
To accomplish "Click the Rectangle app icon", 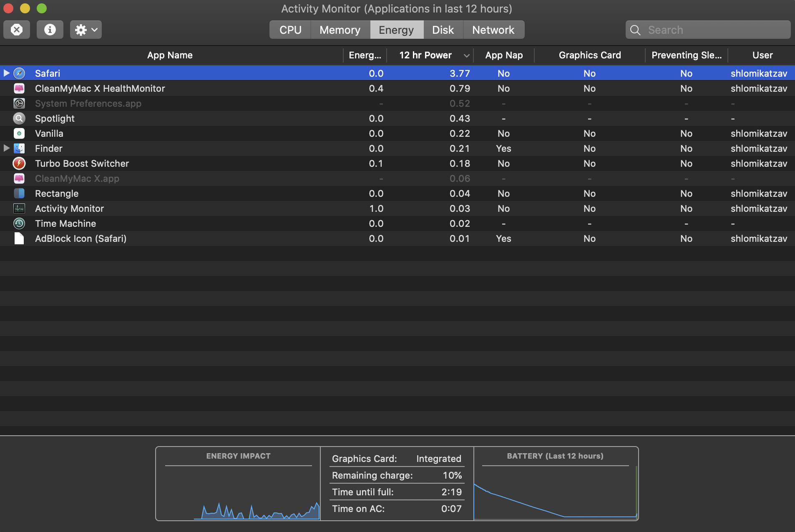I will coord(19,193).
